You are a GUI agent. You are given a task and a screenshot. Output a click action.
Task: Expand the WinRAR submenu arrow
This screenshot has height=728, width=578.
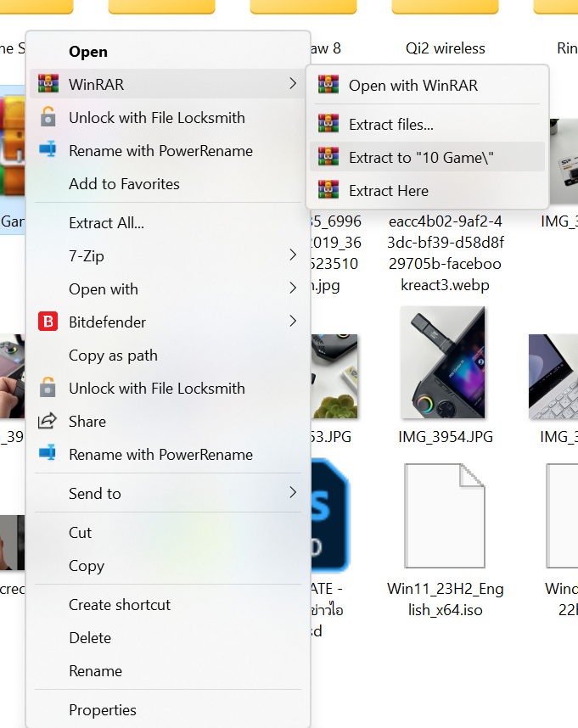(x=293, y=83)
